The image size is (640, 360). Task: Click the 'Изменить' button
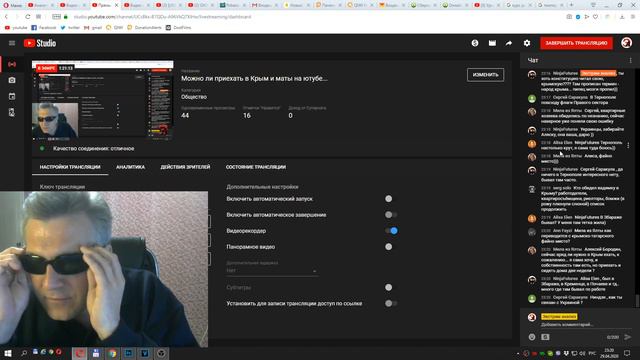[485, 75]
